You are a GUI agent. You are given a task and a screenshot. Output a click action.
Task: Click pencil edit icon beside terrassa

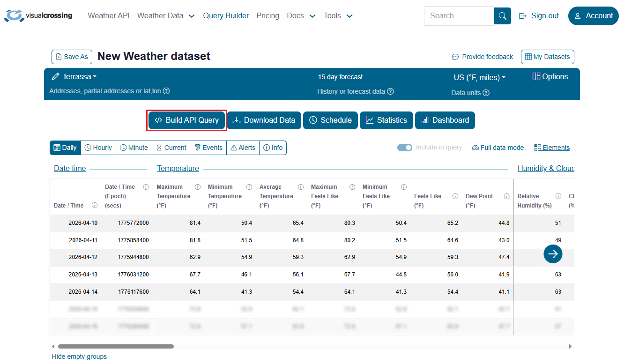(55, 76)
